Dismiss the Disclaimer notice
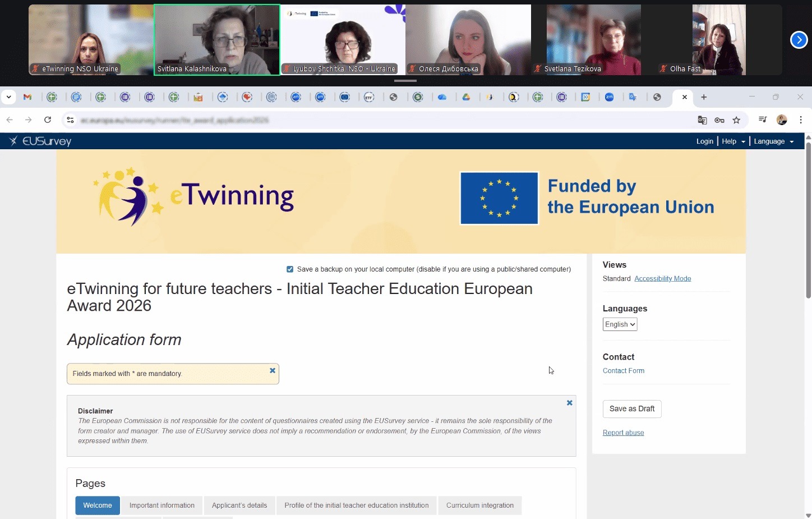Viewport: 812px width, 519px height. click(x=569, y=403)
